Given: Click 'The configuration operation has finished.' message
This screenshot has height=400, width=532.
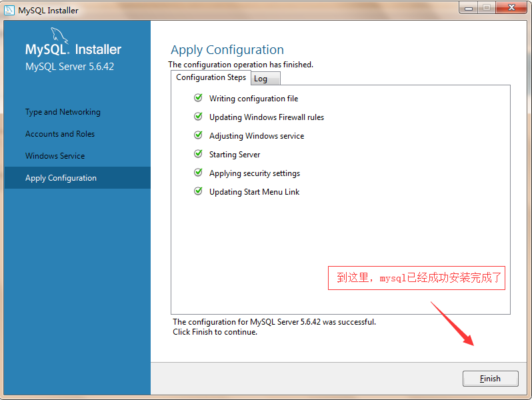Looking at the screenshot, I should click(241, 65).
